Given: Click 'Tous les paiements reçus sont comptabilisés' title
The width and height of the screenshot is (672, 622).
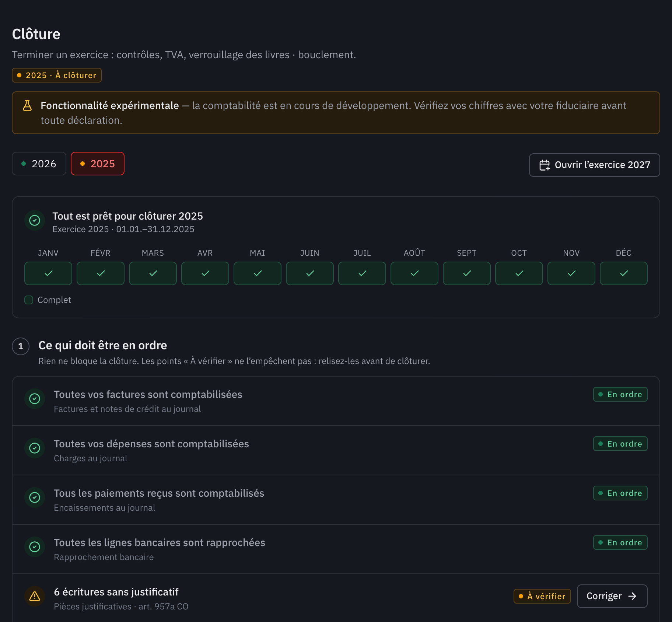Looking at the screenshot, I should tap(159, 493).
